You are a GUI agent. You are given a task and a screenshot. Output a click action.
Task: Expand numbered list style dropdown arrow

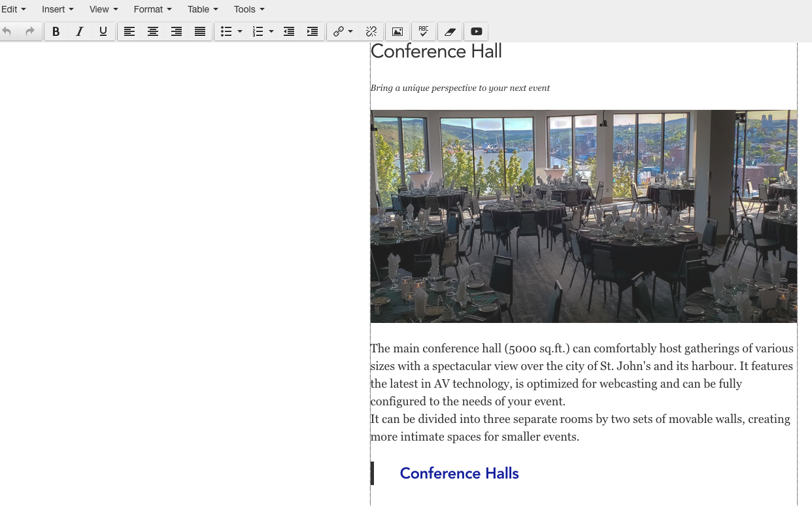(x=271, y=31)
